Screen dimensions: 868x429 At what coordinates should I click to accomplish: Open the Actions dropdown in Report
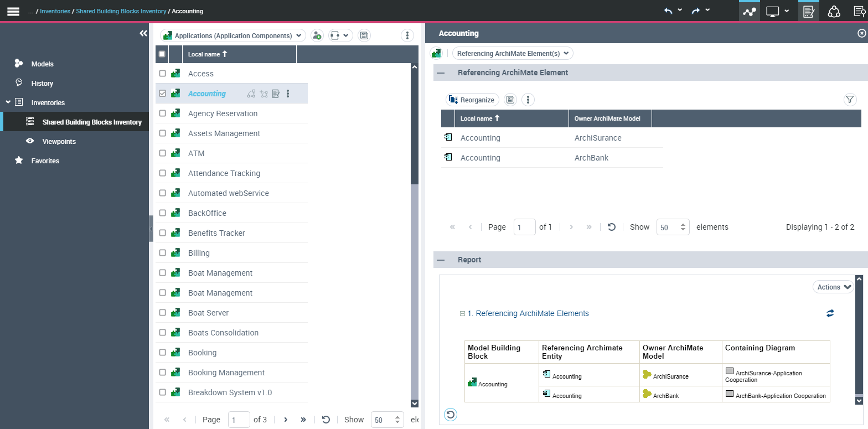[x=833, y=287]
